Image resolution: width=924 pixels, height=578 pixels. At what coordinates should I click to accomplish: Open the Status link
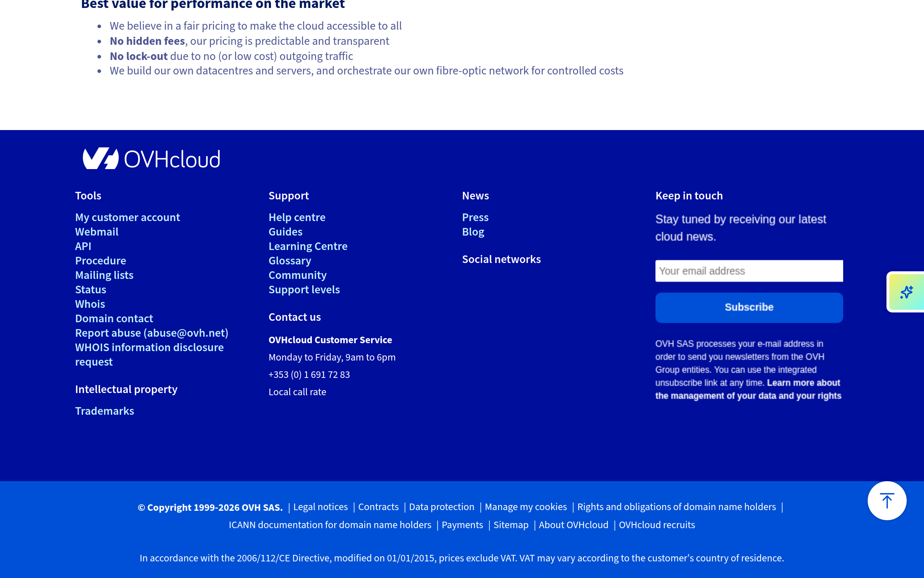point(91,289)
